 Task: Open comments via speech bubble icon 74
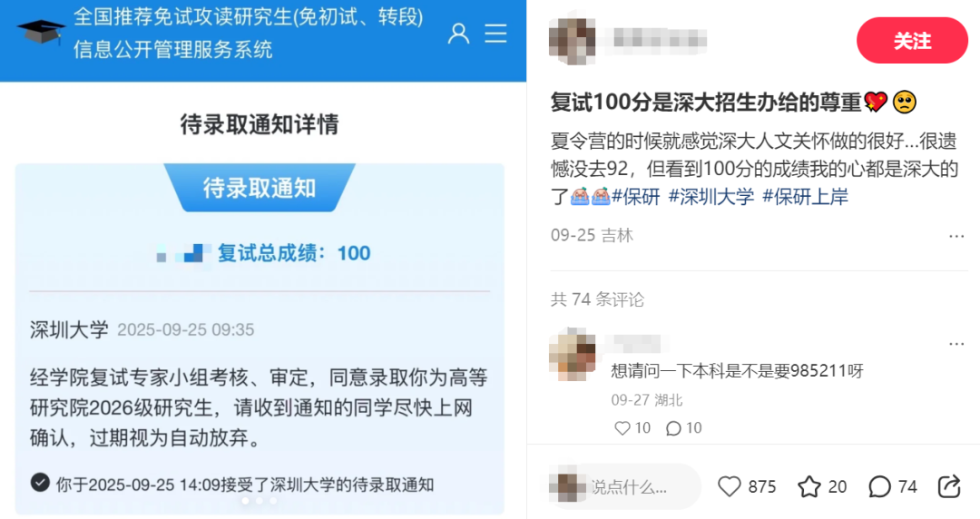click(x=879, y=486)
